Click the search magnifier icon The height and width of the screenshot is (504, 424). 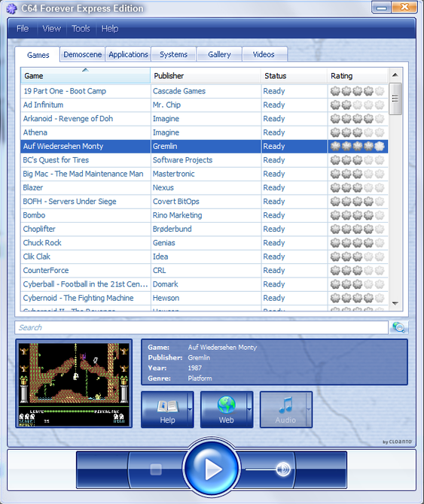(x=398, y=327)
